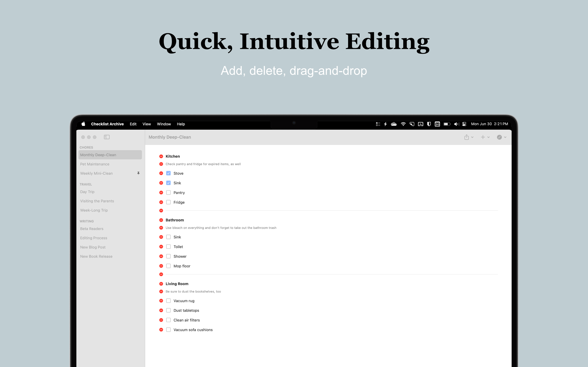Delete the Kitchen section via its red minus
Image resolution: width=588 pixels, height=367 pixels.
point(161,156)
